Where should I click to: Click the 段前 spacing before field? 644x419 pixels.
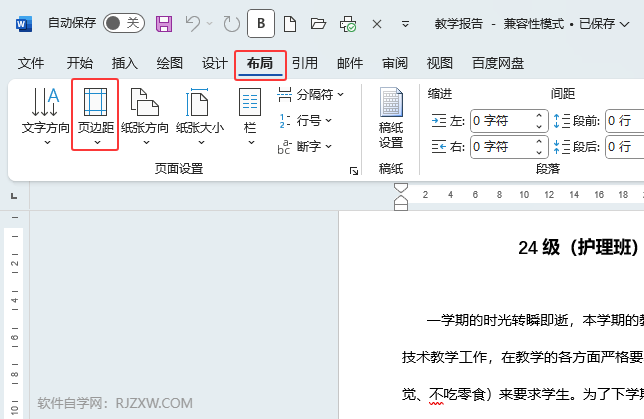(x=625, y=121)
